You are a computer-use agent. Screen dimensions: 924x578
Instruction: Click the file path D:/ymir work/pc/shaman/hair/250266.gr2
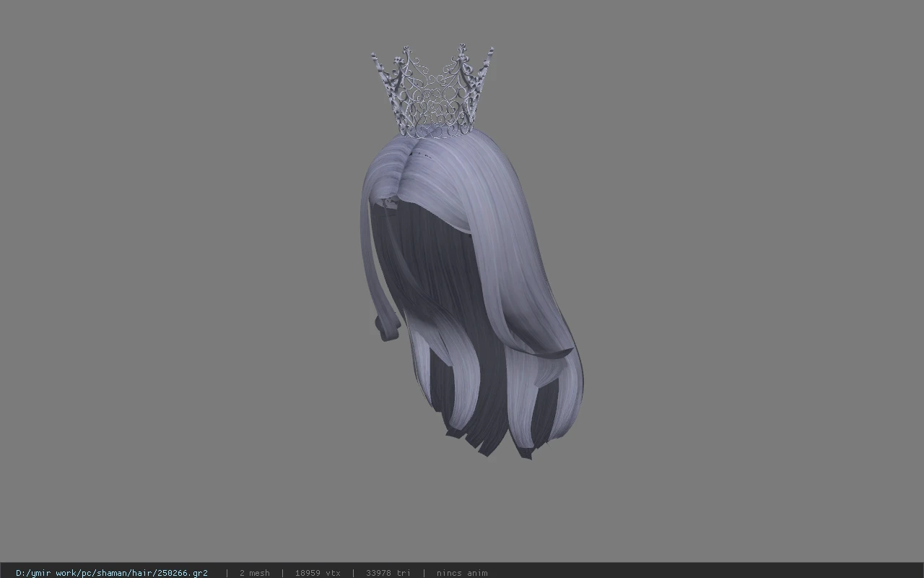112,573
